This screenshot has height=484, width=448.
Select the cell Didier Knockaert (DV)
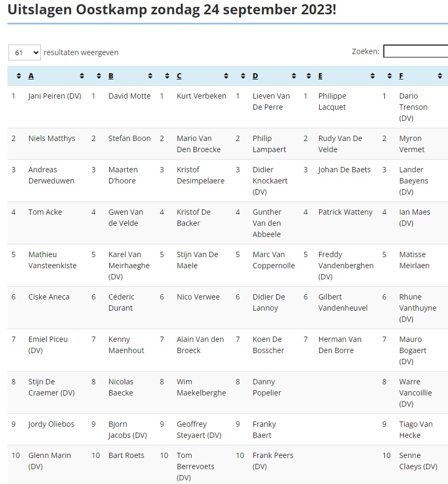[270, 181]
